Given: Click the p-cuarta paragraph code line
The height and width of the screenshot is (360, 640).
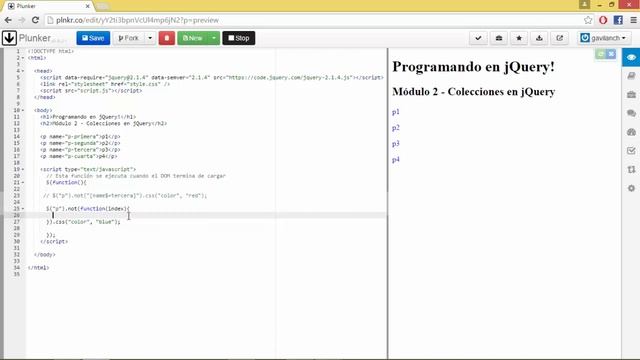Looking at the screenshot, I should 79,156.
